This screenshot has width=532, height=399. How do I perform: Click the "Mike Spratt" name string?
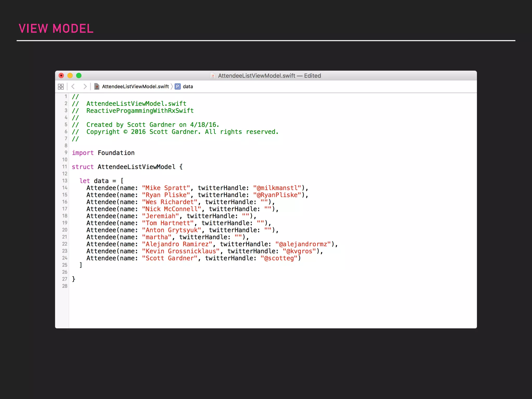coord(166,188)
